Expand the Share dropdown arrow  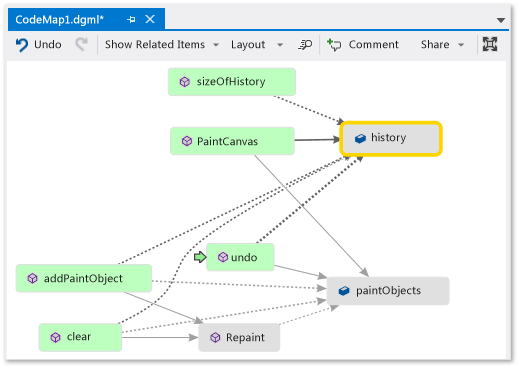click(x=461, y=45)
